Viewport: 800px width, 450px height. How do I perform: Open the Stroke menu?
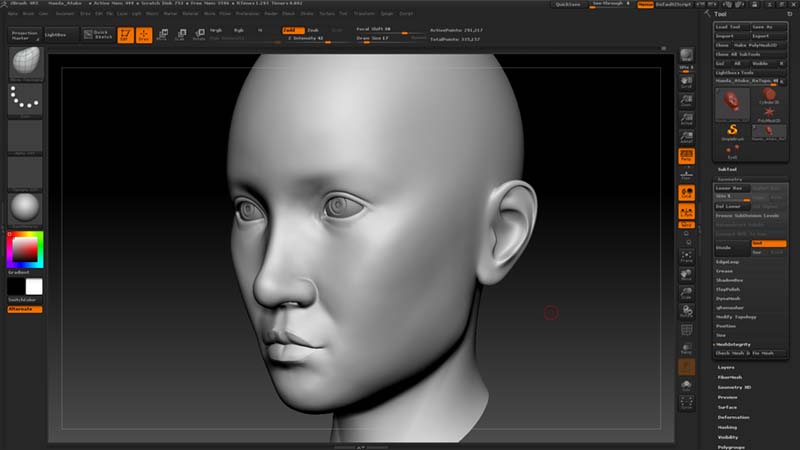click(307, 14)
